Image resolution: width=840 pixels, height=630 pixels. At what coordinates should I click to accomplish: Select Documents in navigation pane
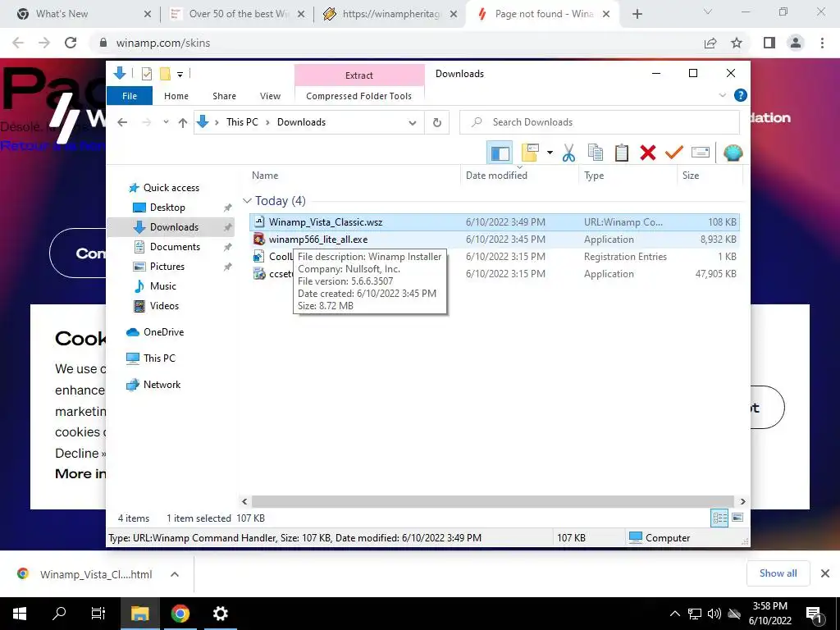(175, 246)
